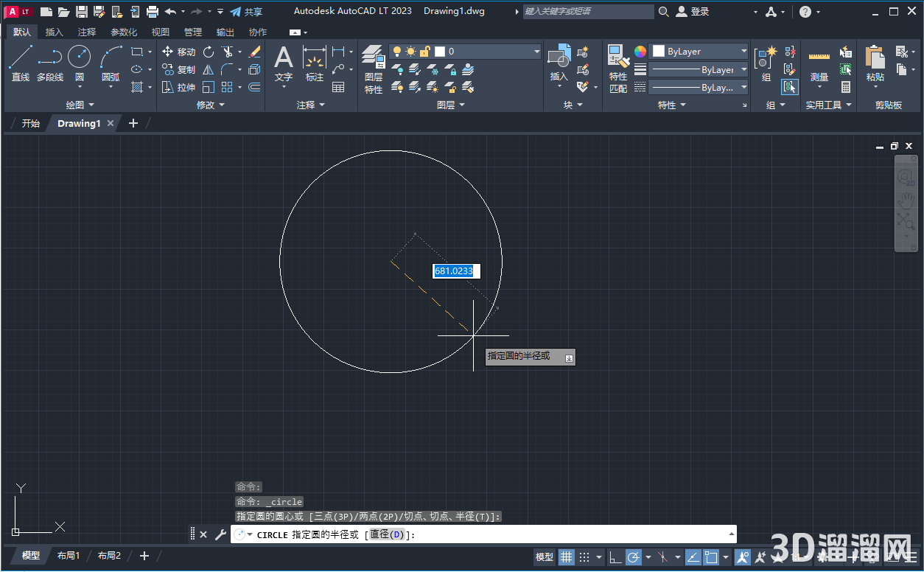
Task: Click the Rotate tool icon
Action: [209, 52]
